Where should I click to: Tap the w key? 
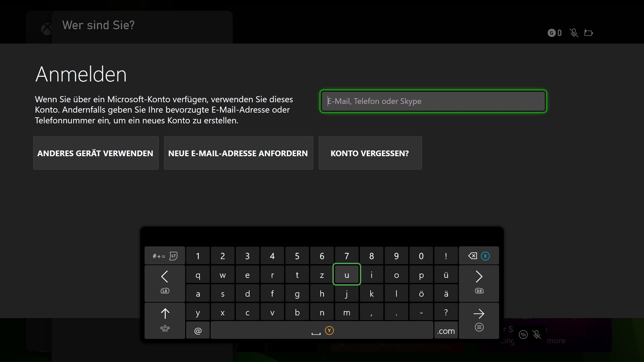(x=223, y=275)
